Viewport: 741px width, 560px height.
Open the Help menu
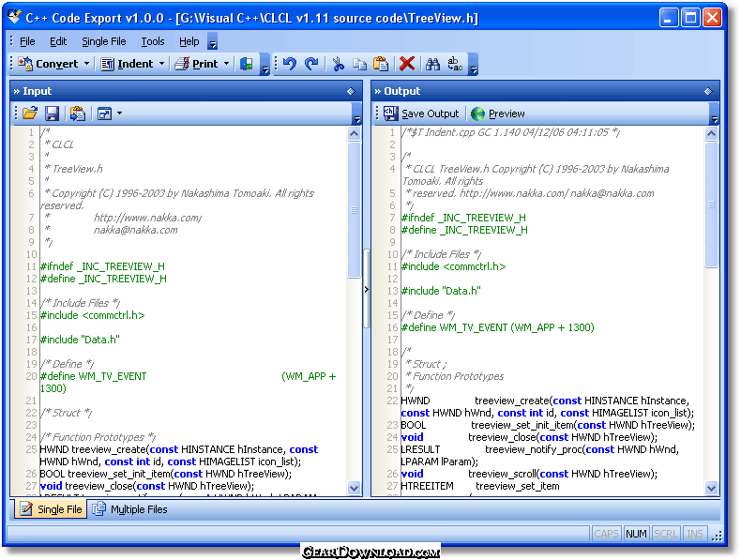pos(189,41)
